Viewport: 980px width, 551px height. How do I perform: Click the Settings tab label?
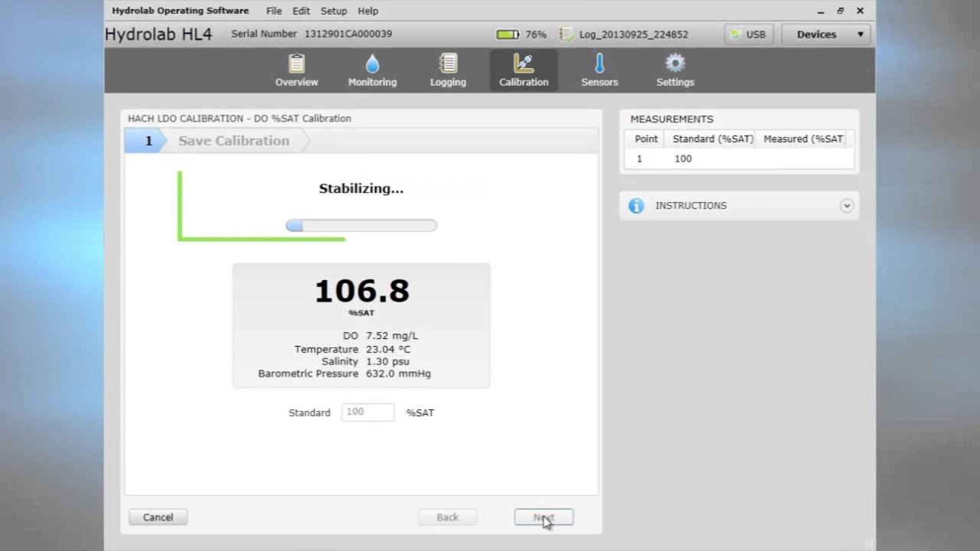675,82
